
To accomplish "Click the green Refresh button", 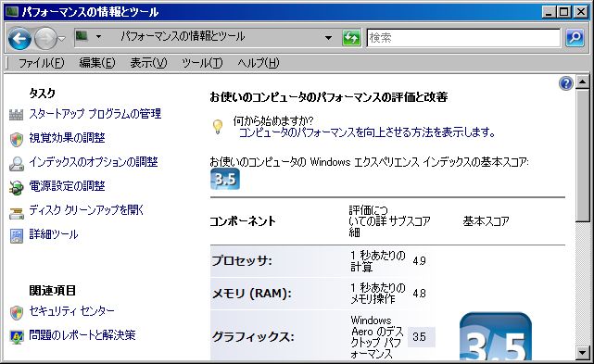I will (351, 37).
